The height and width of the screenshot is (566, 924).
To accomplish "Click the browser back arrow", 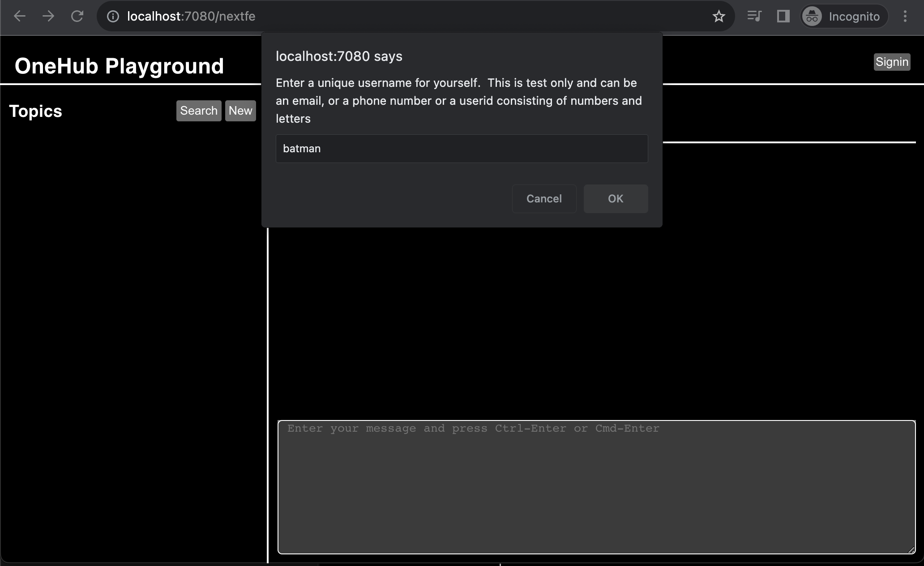I will click(x=20, y=17).
